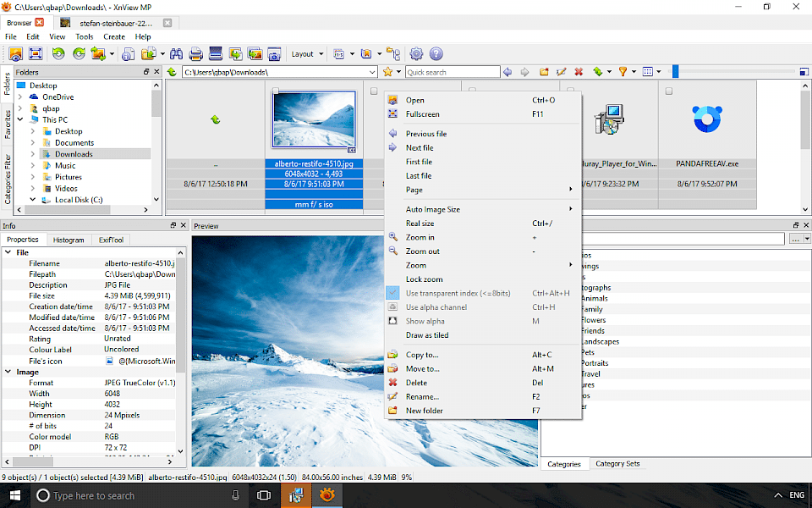This screenshot has height=508, width=812.
Task: Choose Fullscreen from the context menu
Action: (x=482, y=114)
